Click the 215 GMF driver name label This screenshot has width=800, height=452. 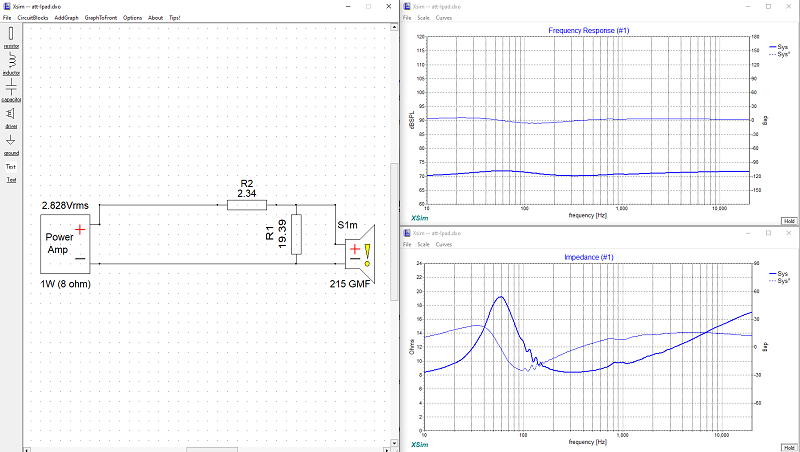pos(349,284)
